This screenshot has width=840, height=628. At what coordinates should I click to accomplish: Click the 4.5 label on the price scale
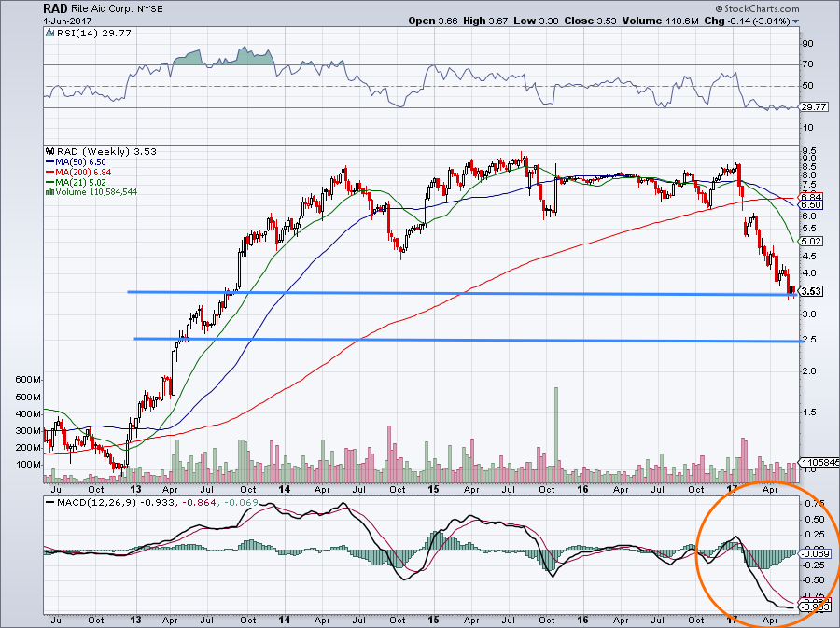coord(809,257)
